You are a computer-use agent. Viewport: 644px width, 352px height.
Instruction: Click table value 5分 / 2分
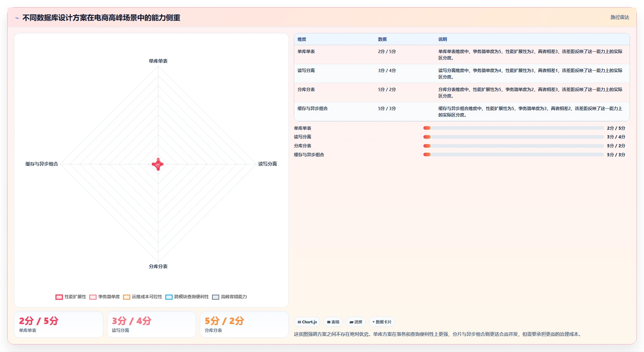tap(387, 90)
